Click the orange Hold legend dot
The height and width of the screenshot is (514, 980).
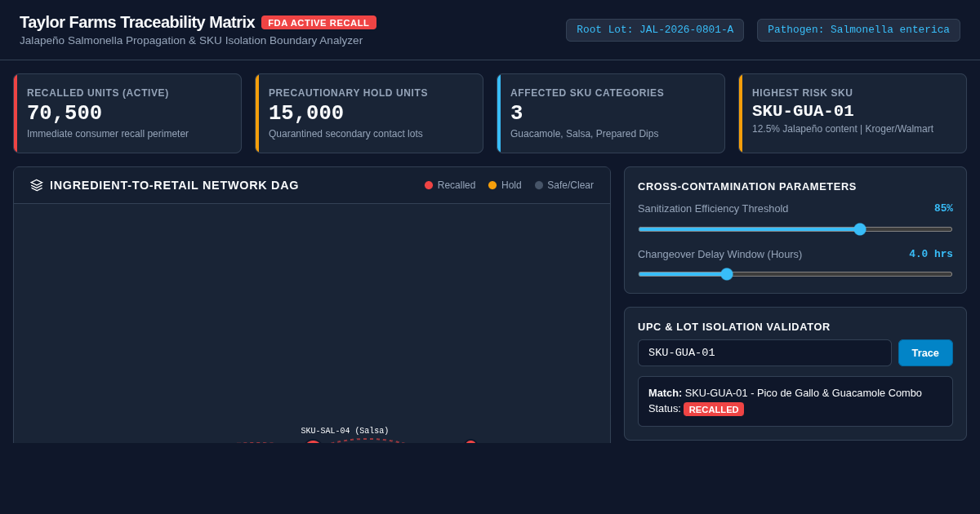pos(492,185)
